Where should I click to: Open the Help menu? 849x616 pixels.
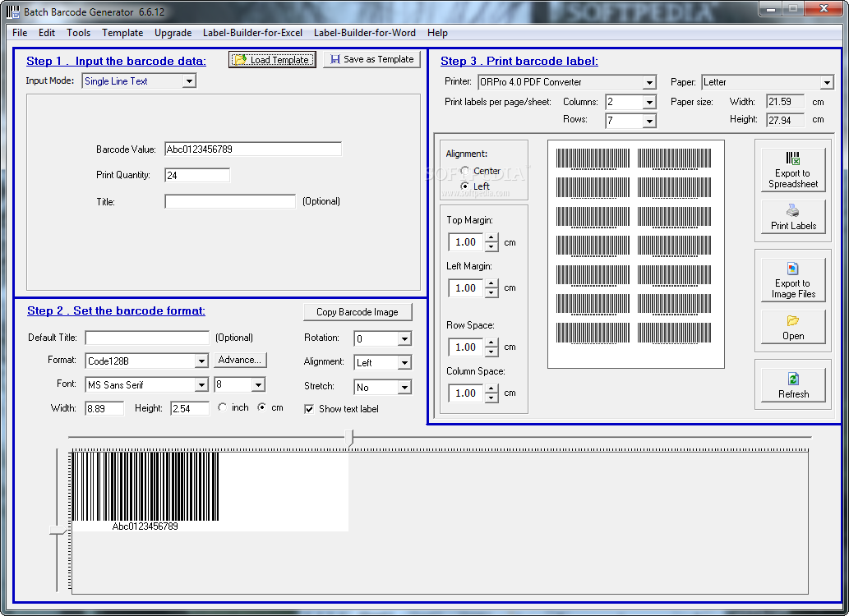tap(437, 33)
